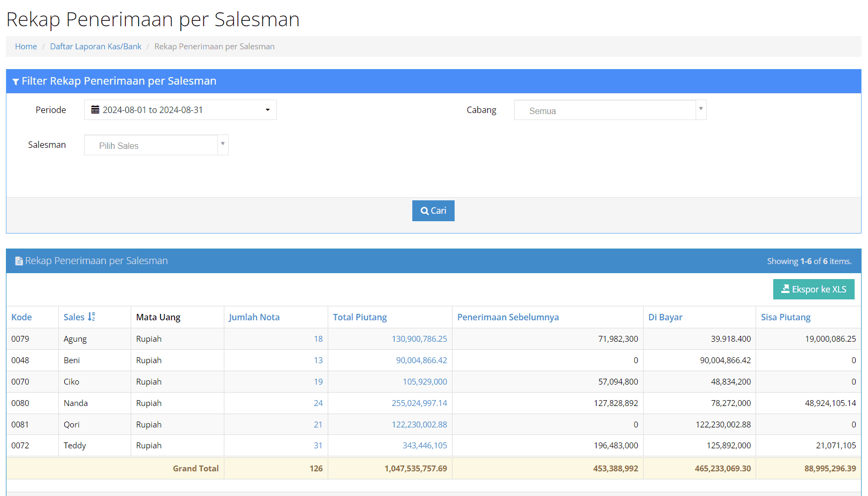The width and height of the screenshot is (868, 496).
Task: Open total piutang 255,024,997.14 link
Action: tap(419, 403)
